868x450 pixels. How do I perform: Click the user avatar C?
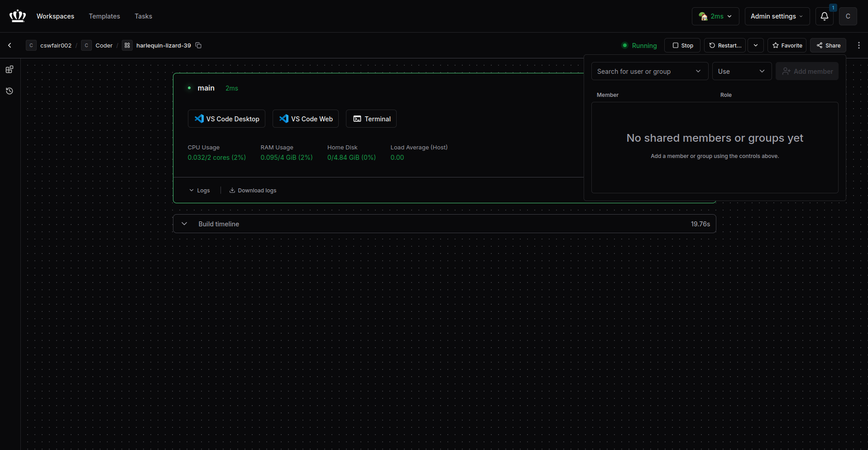pos(848,16)
